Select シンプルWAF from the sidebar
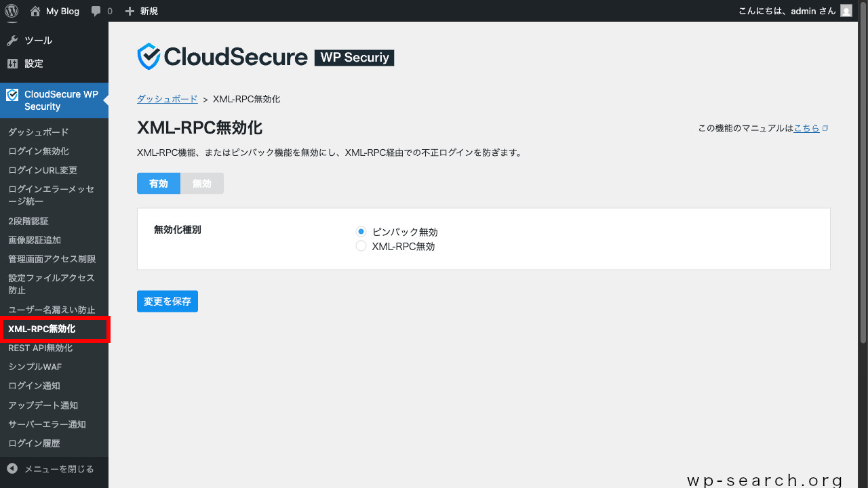The image size is (868, 488). coord(34,366)
